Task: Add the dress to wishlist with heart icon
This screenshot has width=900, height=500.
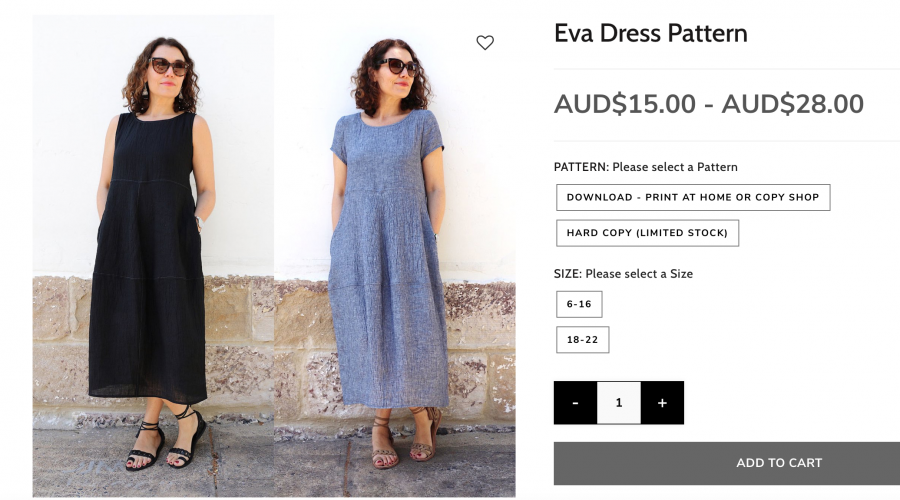Action: (x=485, y=42)
